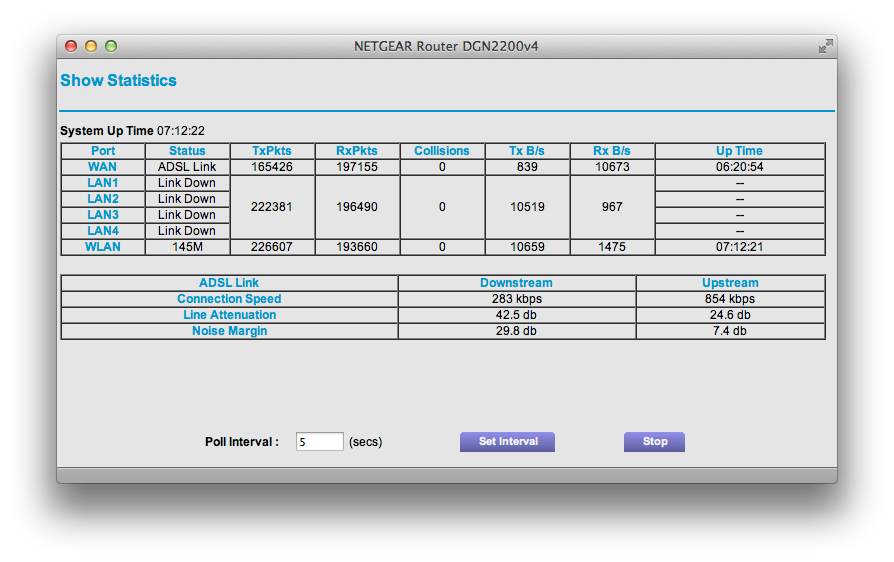Image resolution: width=894 pixels, height=562 pixels.
Task: Click the Collisions column header
Action: pos(442,151)
